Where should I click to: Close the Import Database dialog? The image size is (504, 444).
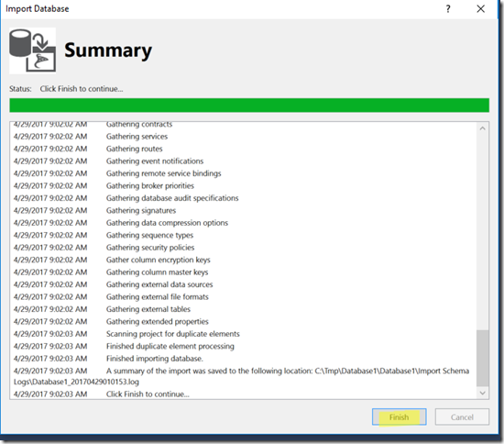pyautogui.click(x=480, y=8)
